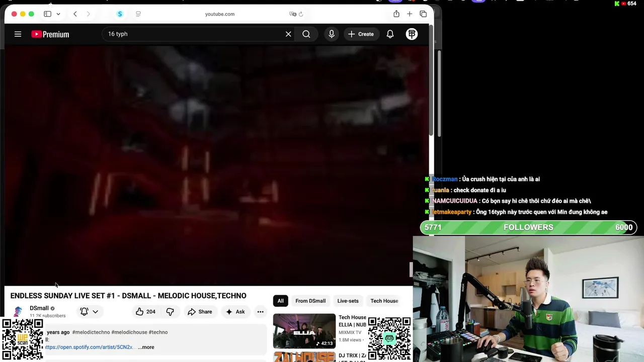Image resolution: width=644 pixels, height=362 pixels.
Task: Open DSmall channel avatar
Action: tap(18, 312)
